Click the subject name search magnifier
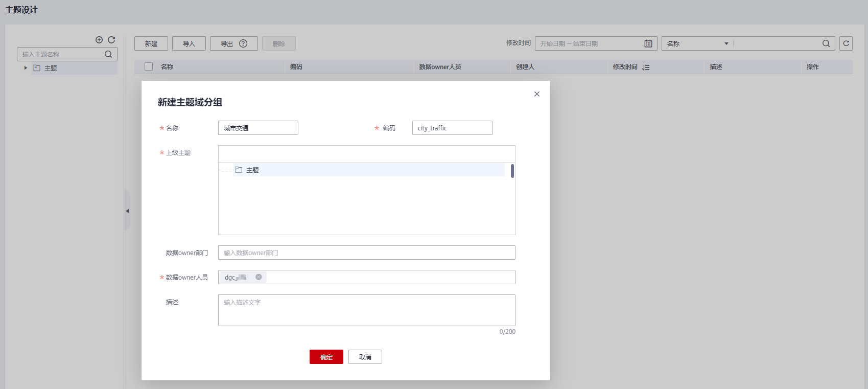This screenshot has height=389, width=868. (108, 54)
